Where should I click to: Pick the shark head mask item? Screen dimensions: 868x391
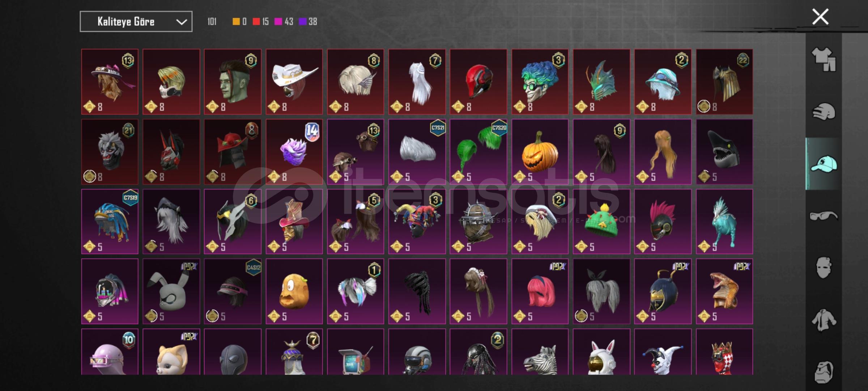(724, 152)
